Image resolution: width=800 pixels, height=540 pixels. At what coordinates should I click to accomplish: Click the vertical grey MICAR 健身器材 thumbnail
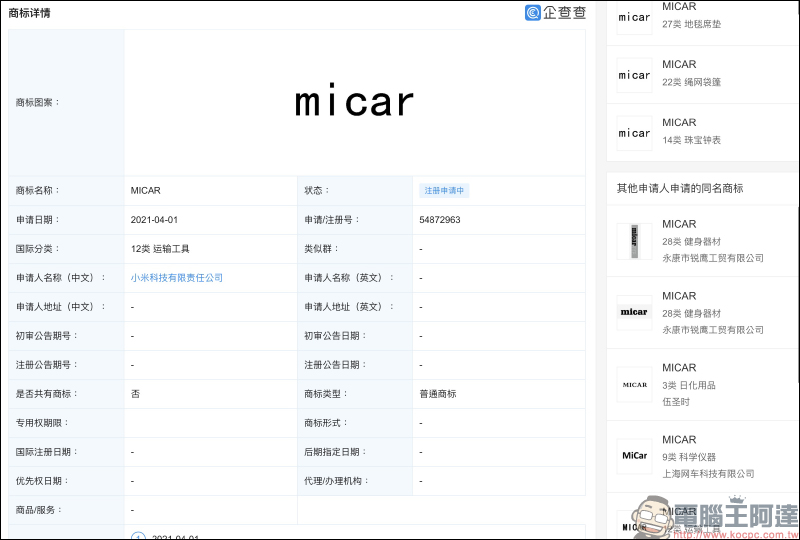coord(634,241)
